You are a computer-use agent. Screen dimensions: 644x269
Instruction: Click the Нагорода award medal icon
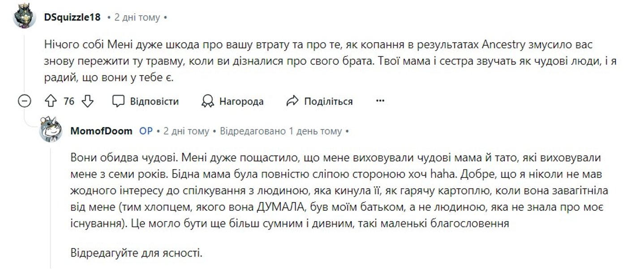pos(207,101)
